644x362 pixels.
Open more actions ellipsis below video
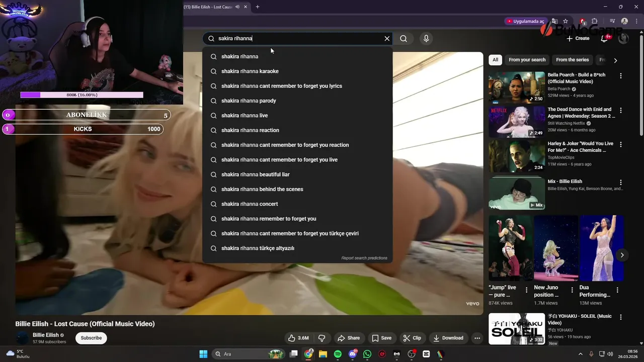(x=477, y=338)
